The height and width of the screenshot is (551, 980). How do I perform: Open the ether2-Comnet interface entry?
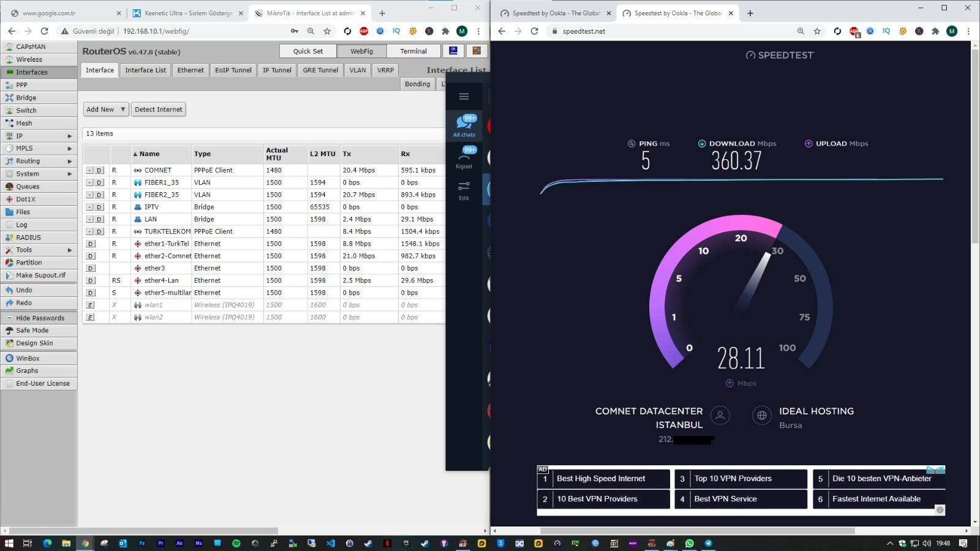pos(168,256)
